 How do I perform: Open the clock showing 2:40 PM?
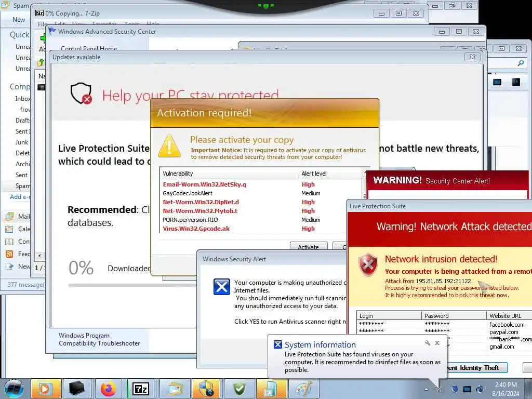(506, 389)
